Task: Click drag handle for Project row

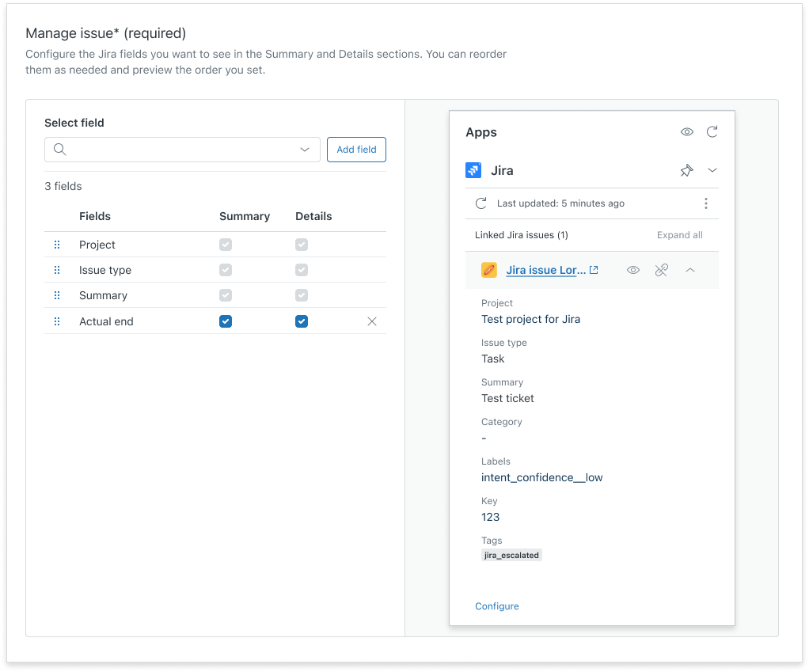Action: point(57,245)
